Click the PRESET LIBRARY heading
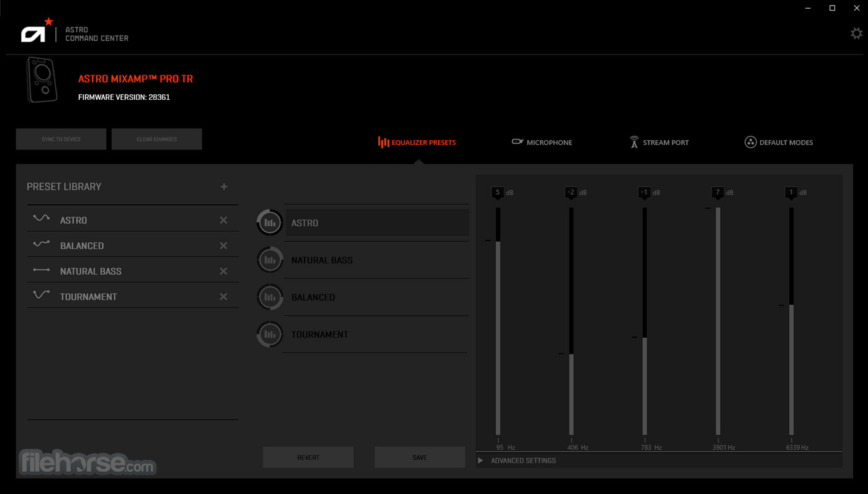Screen dimensions: 868x494 pos(64,187)
